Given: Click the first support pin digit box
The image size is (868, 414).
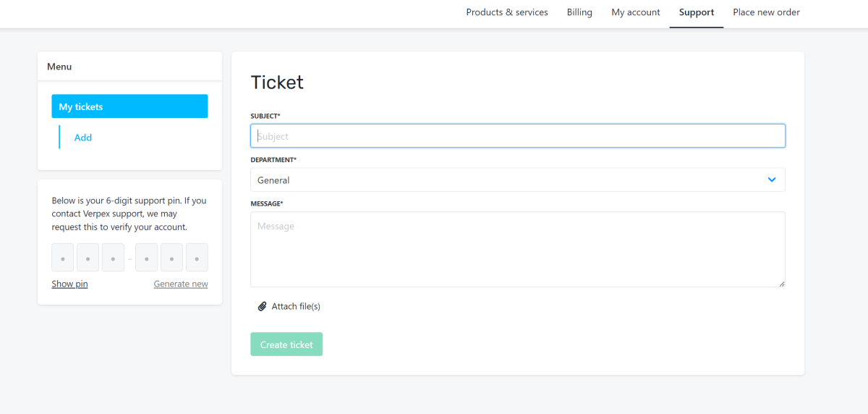Looking at the screenshot, I should click(63, 258).
